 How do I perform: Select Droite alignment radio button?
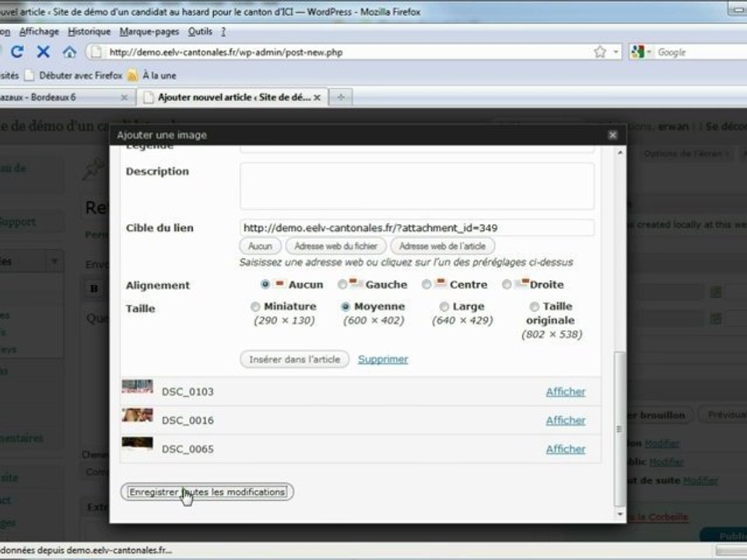pos(507,285)
